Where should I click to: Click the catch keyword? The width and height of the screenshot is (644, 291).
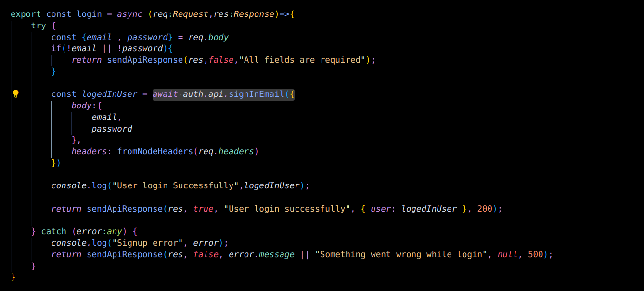[53, 231]
